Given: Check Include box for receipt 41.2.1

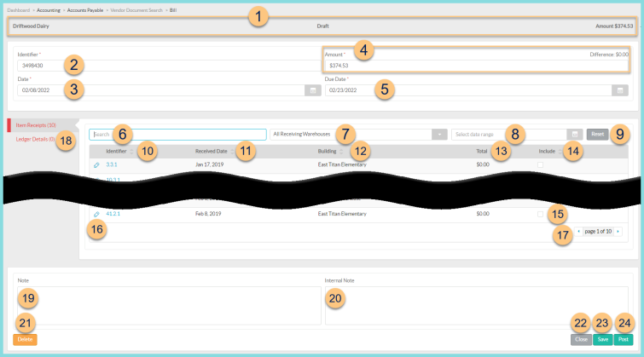Looking at the screenshot, I should [540, 214].
